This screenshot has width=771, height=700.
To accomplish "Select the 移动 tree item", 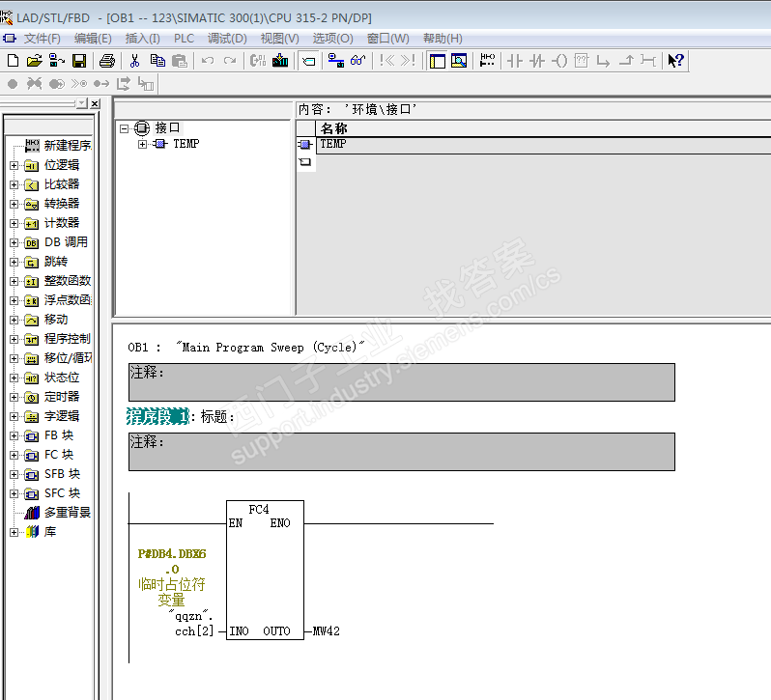I will tap(56, 320).
